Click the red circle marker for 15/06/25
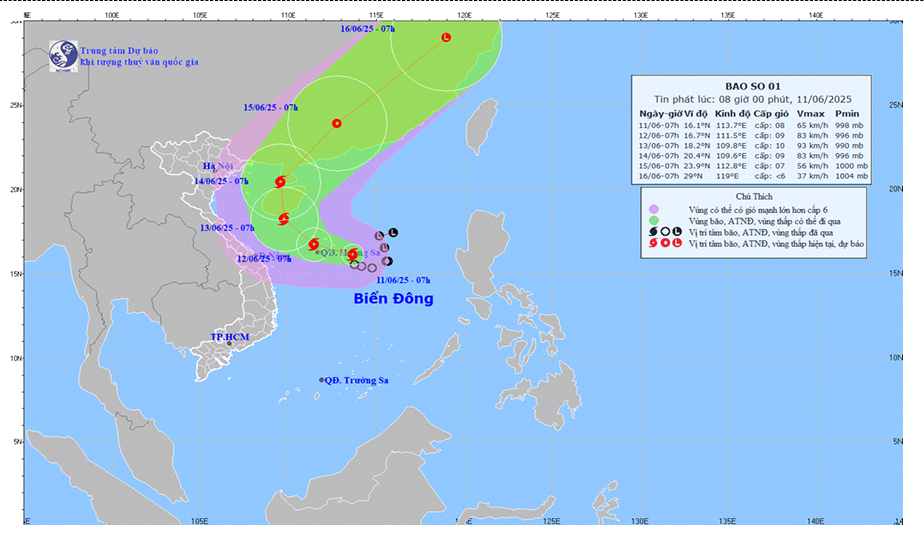The image size is (924, 536). pyautogui.click(x=337, y=124)
